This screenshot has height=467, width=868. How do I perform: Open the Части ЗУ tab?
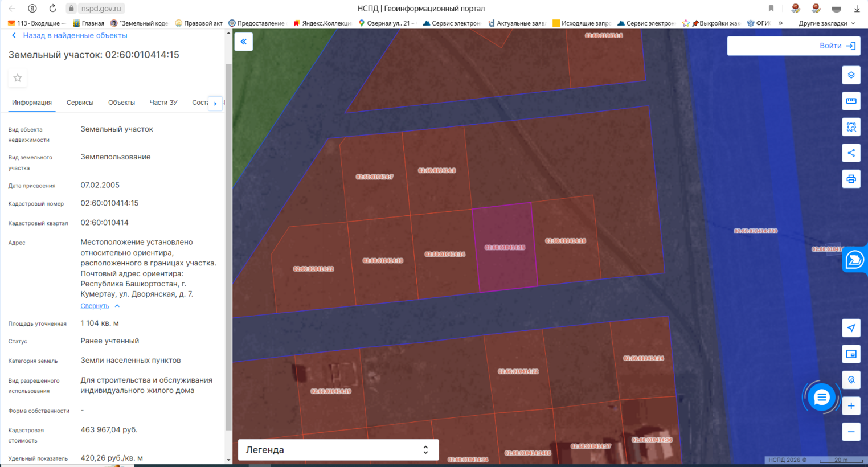tap(163, 103)
